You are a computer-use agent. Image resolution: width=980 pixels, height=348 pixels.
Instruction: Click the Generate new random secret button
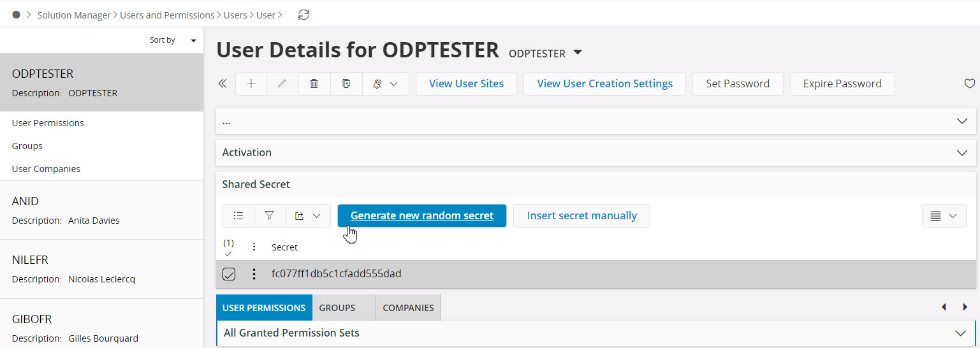[421, 215]
